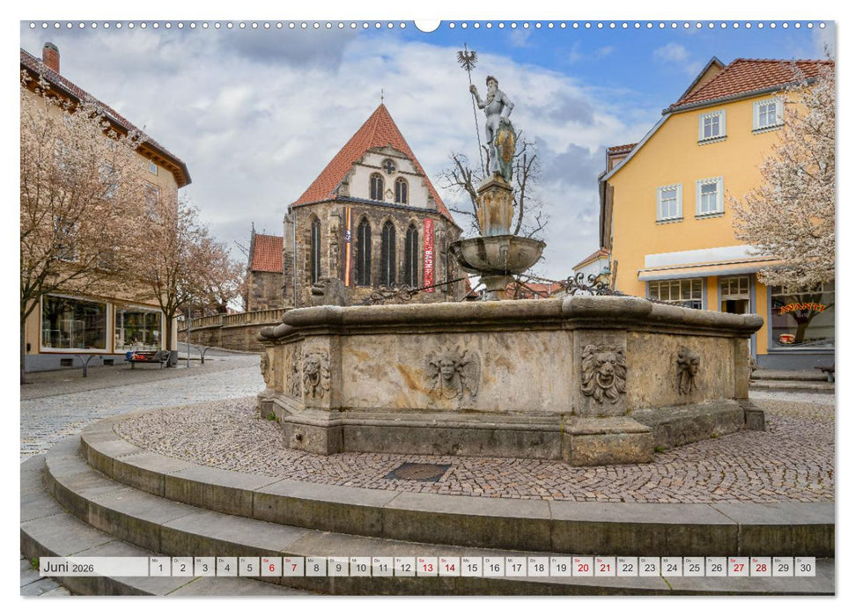Select June 1 on the calendar strip
The image size is (855, 616).
coord(159,568)
